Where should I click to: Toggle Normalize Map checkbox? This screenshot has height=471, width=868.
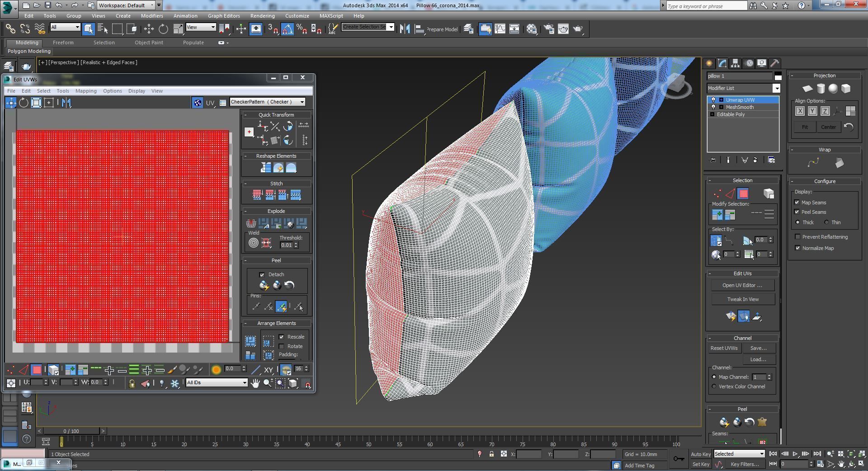[x=797, y=248]
